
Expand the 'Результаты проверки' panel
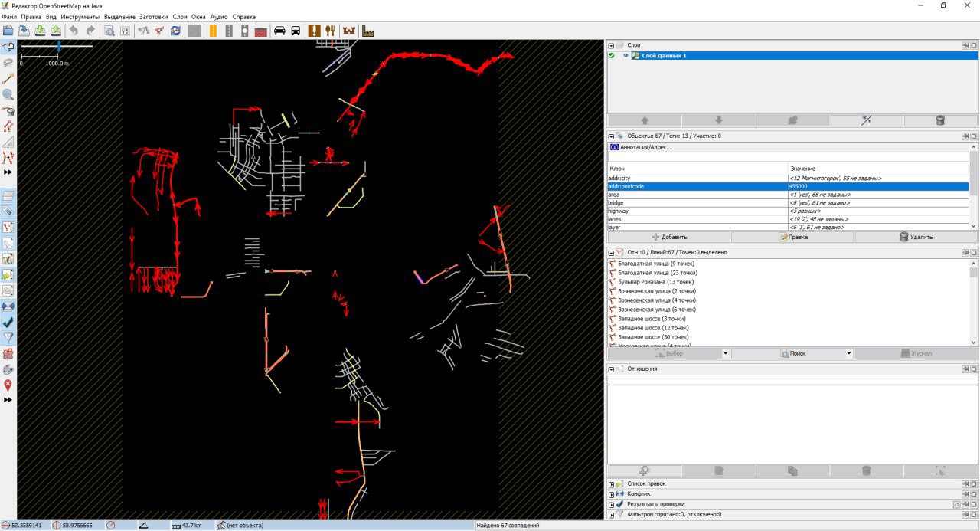pos(612,504)
